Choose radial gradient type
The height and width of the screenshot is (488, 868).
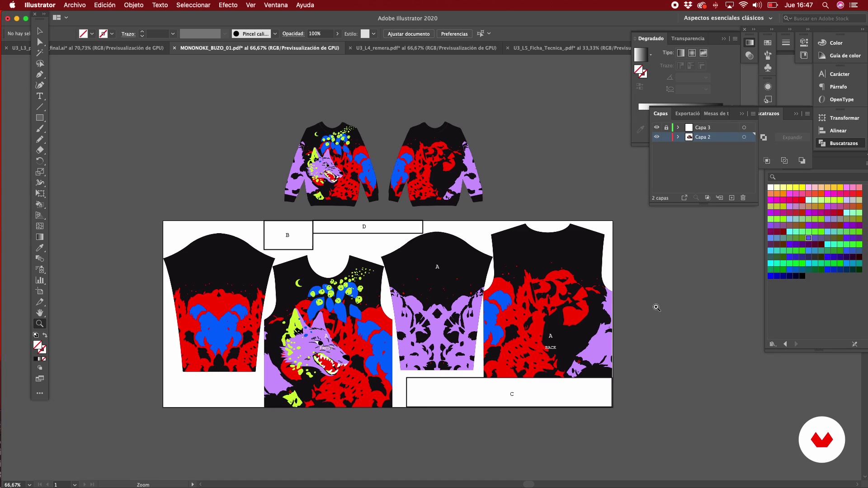click(692, 53)
